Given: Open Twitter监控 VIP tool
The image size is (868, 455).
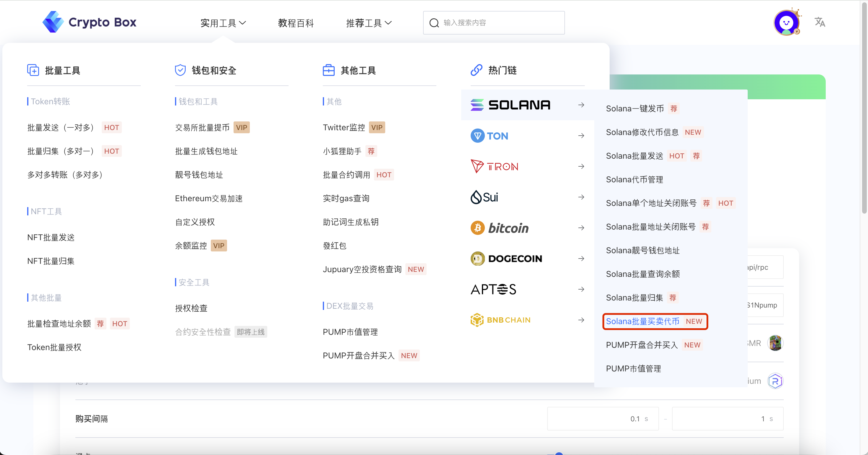Looking at the screenshot, I should [344, 127].
